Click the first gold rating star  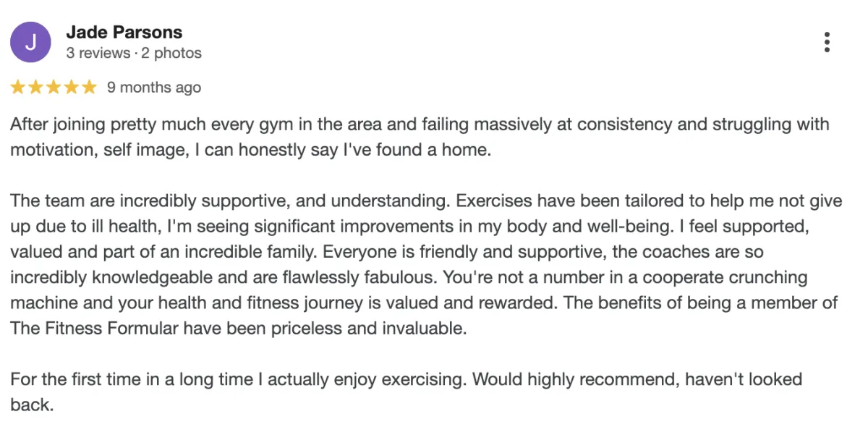click(17, 88)
